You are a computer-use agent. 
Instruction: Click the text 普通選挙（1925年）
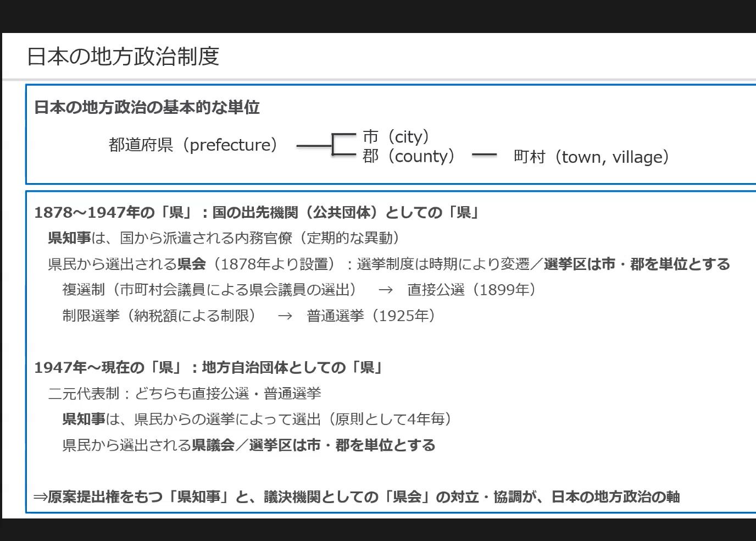coord(374,316)
